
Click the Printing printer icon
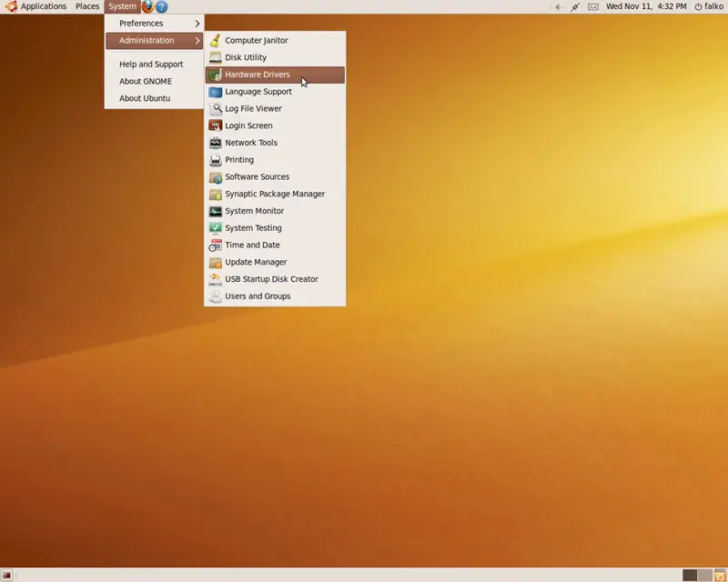coord(215,160)
